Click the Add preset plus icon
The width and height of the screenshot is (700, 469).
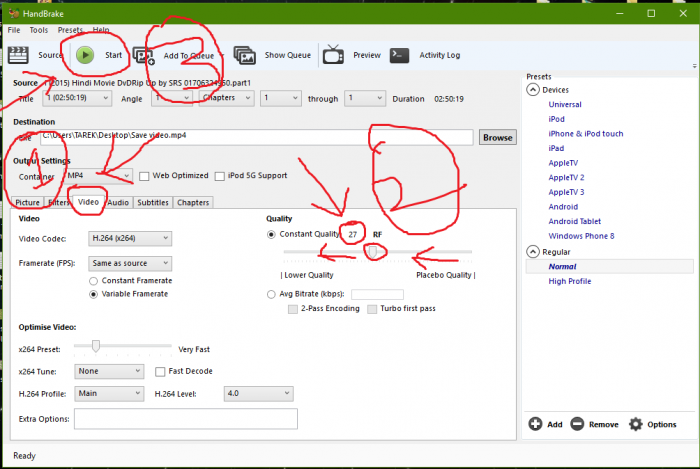(535, 424)
